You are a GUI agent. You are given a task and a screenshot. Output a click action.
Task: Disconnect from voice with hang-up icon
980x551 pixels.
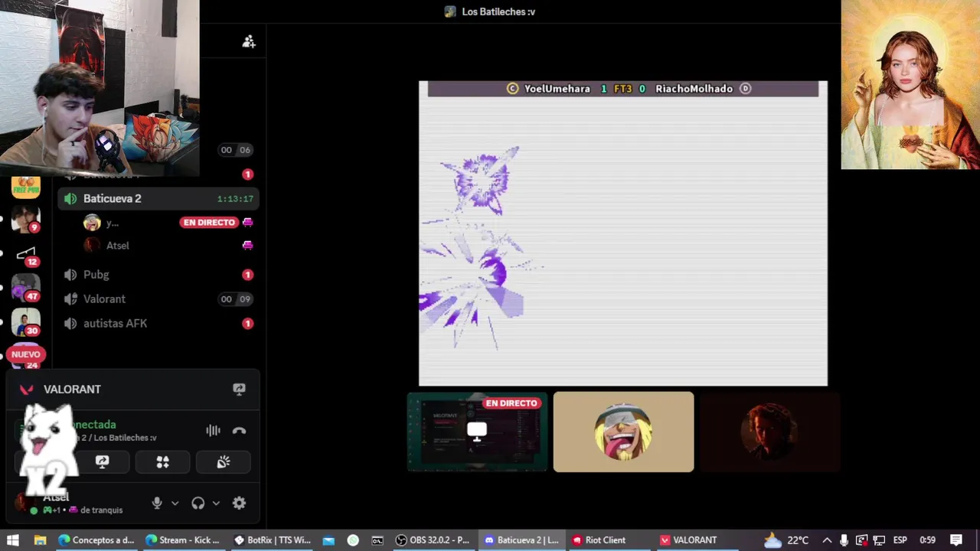coord(239,431)
